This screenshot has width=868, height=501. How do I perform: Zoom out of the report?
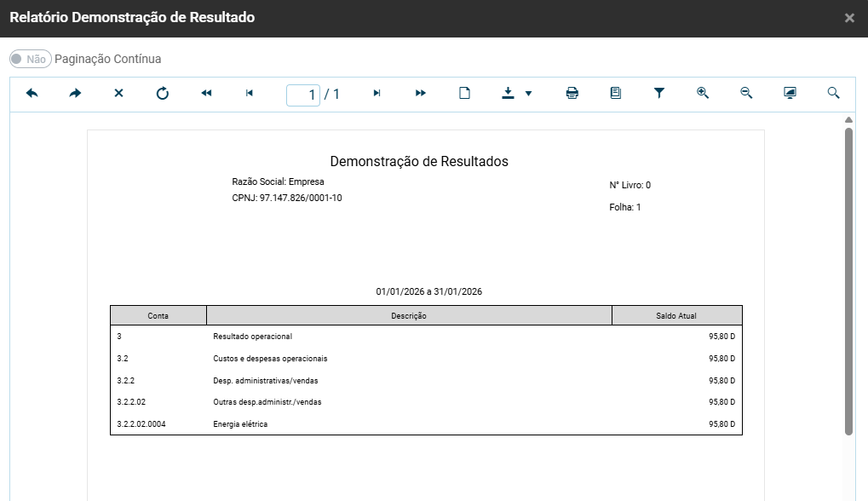point(746,93)
